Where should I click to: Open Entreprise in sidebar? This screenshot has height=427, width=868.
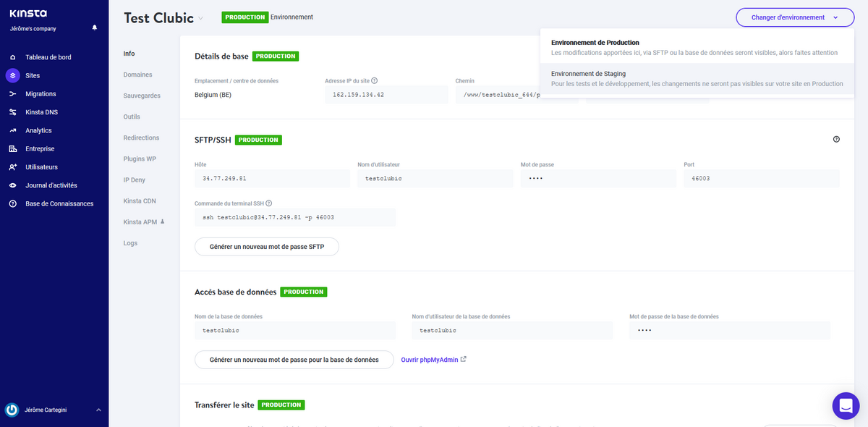pos(40,149)
